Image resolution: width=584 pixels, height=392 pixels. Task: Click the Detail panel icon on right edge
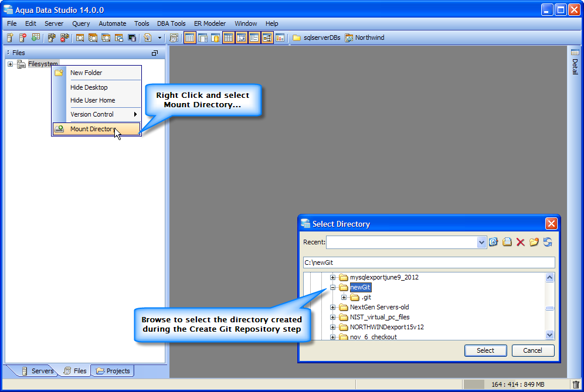[x=575, y=53]
